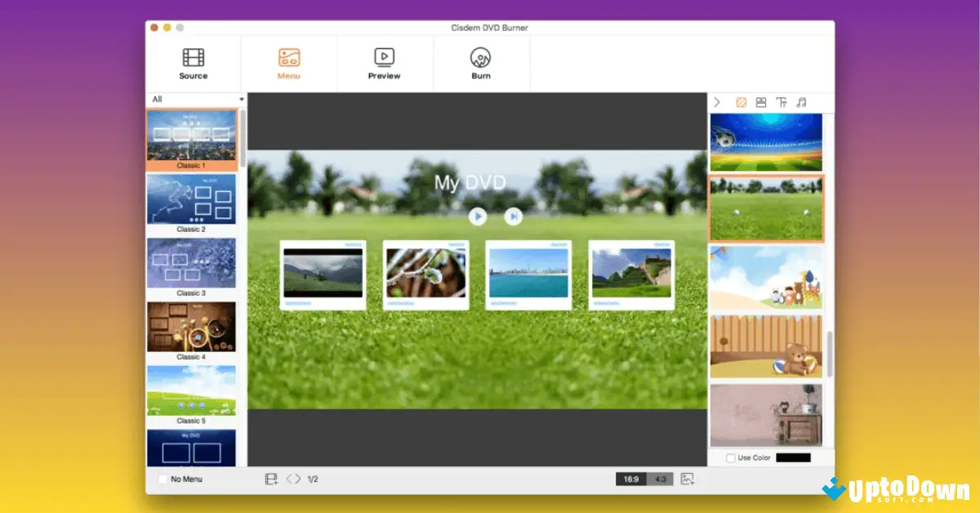
Task: Tick the Use Color checkbox
Action: [x=730, y=458]
